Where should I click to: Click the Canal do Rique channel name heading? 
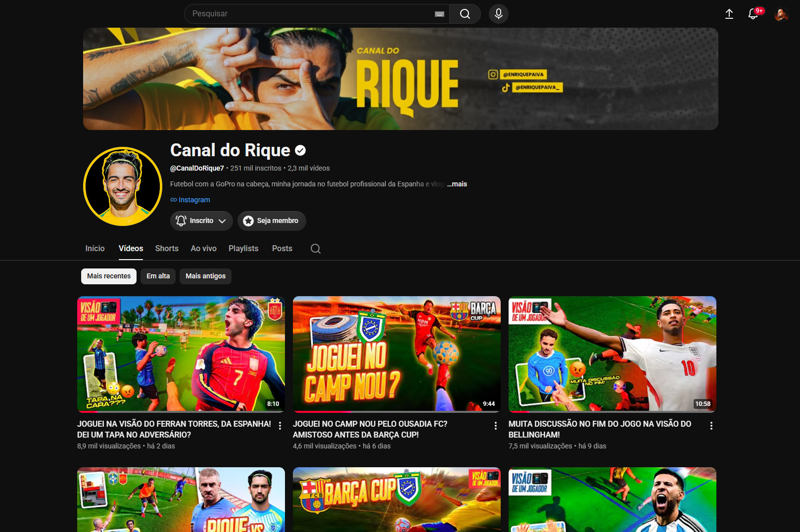pos(230,150)
